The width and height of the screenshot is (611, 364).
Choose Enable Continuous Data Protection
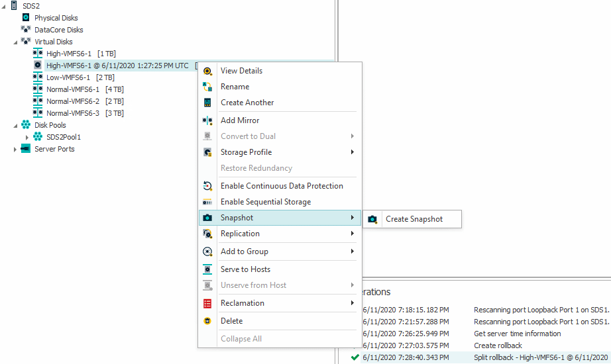pyautogui.click(x=280, y=186)
